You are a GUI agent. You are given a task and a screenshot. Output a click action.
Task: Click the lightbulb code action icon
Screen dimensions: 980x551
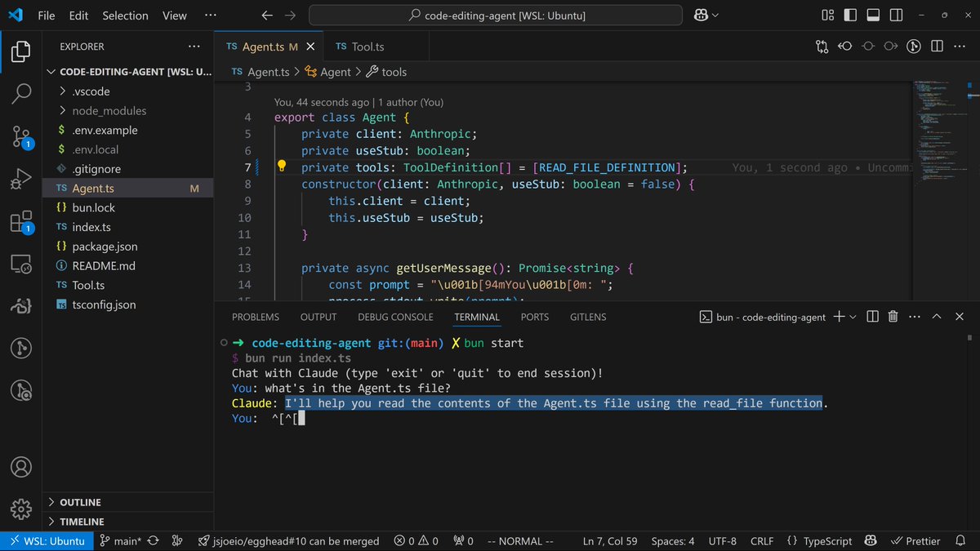pyautogui.click(x=281, y=167)
